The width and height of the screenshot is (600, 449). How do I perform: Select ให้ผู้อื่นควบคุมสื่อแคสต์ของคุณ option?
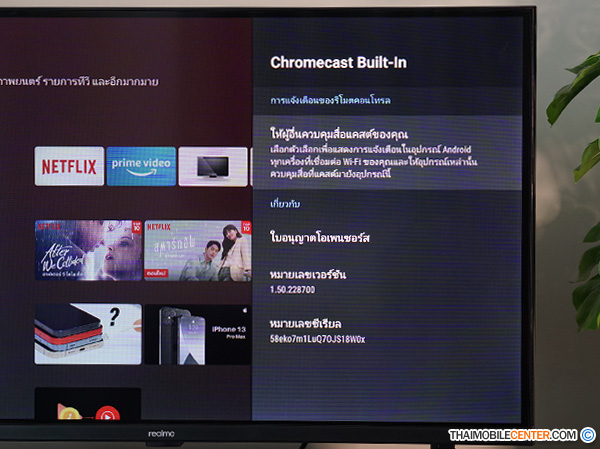click(387, 153)
